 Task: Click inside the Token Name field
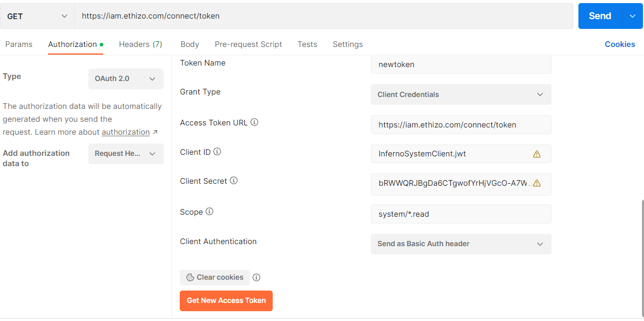pos(461,64)
